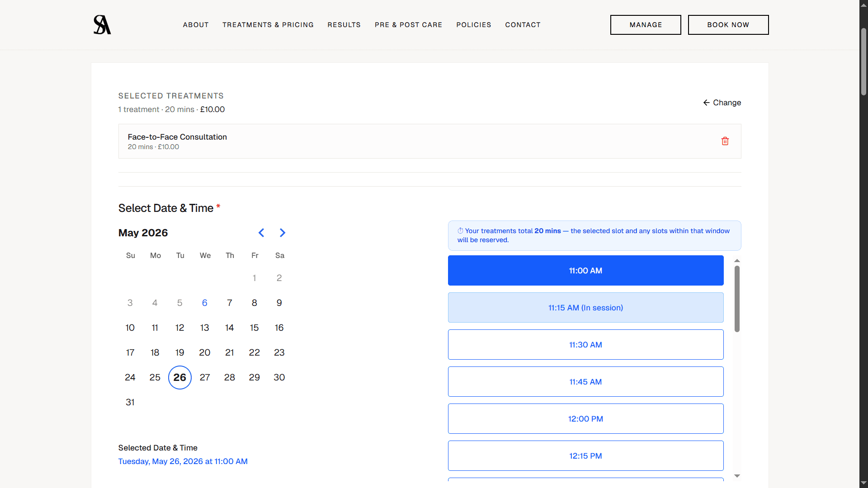This screenshot has height=488, width=868.
Task: Click the 'Face-to-Face Consultation' treatment name
Action: (177, 137)
